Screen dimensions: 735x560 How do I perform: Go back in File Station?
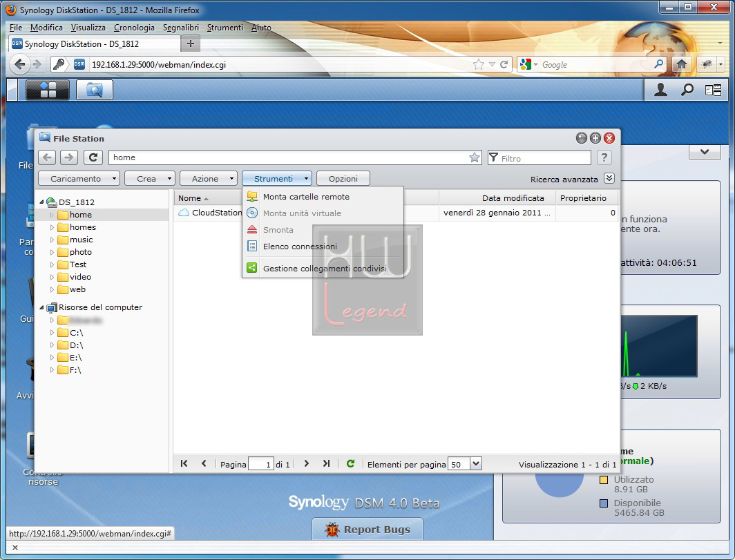(x=47, y=157)
